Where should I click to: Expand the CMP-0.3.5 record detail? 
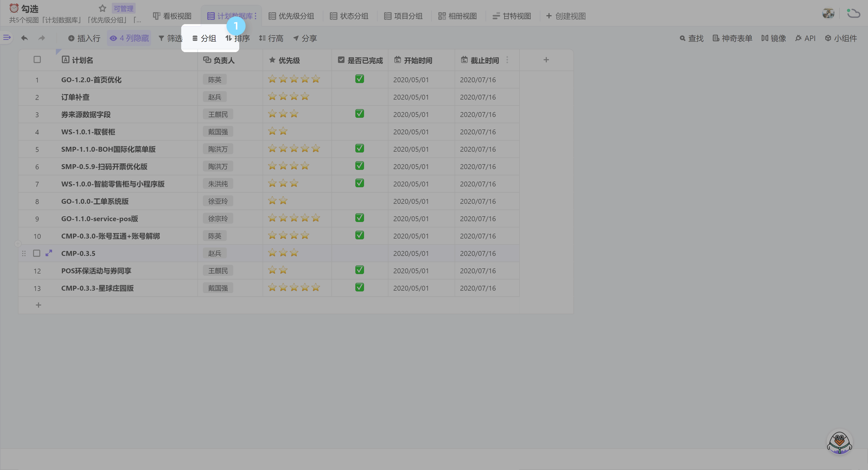click(x=49, y=253)
